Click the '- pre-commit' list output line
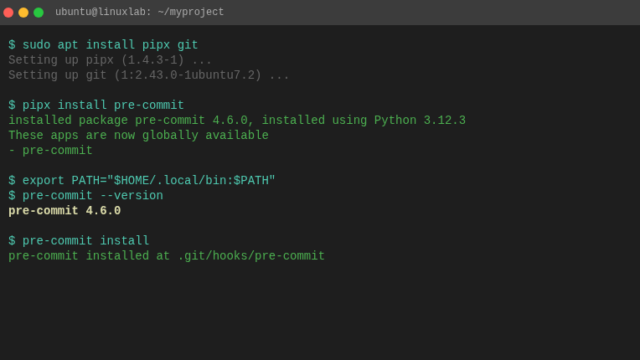640x360 pixels. pos(50,150)
